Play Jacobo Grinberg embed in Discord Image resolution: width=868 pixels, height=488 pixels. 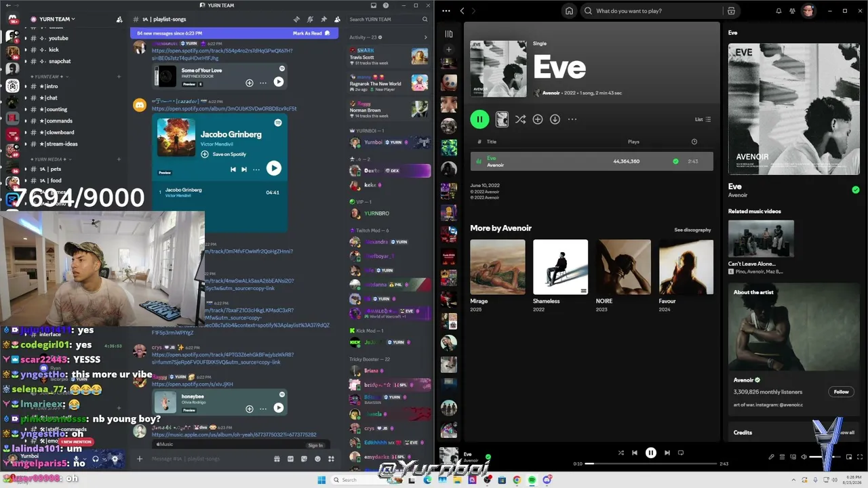(274, 168)
